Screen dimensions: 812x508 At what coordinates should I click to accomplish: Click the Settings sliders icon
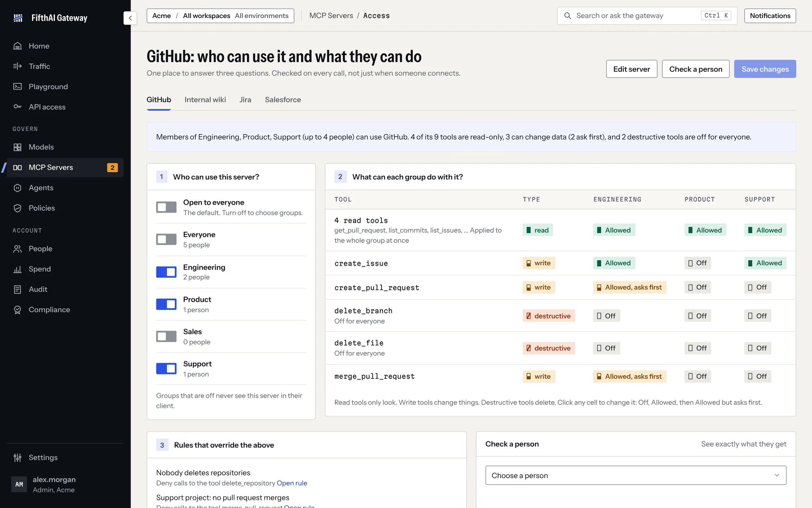[x=17, y=458]
